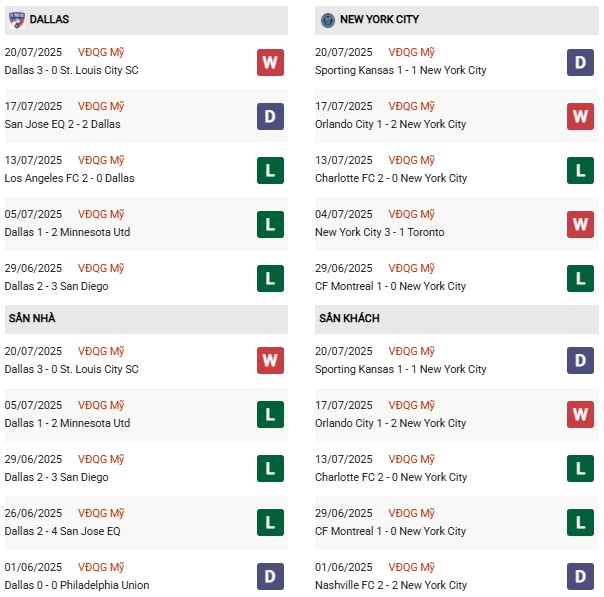The height and width of the screenshot is (597, 604).
Task: Open the NEW YORK CITY header title
Action: 379,20
